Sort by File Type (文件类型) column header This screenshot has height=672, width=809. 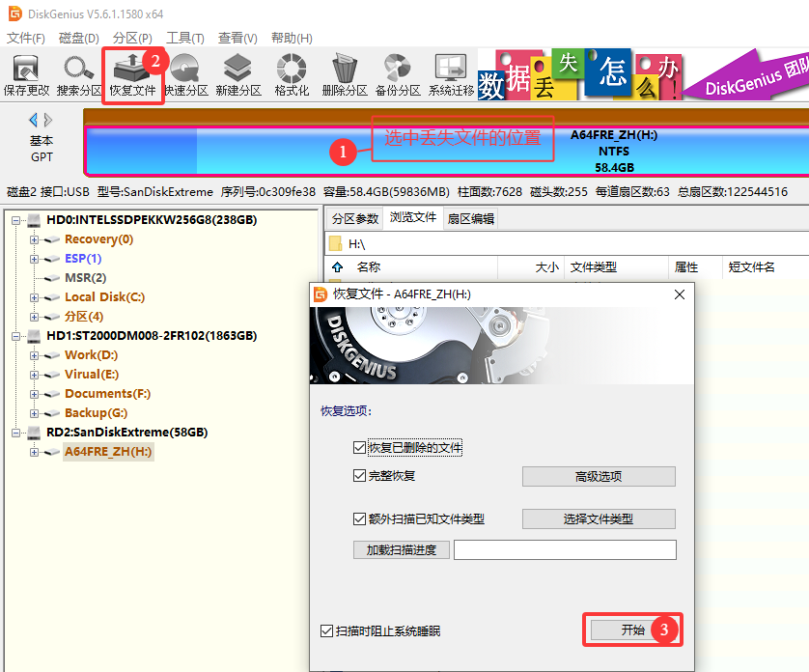pyautogui.click(x=594, y=266)
